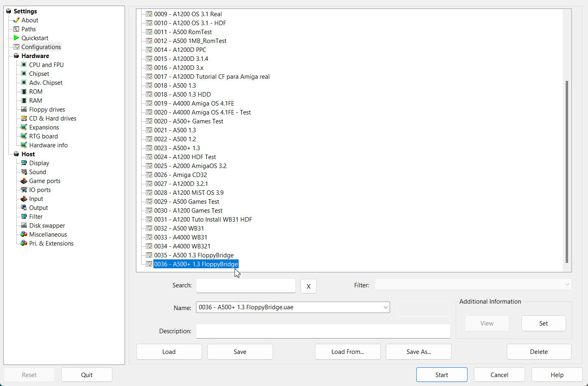Click the Pri. & Extensions icon
588x386 pixels.
(x=24, y=244)
